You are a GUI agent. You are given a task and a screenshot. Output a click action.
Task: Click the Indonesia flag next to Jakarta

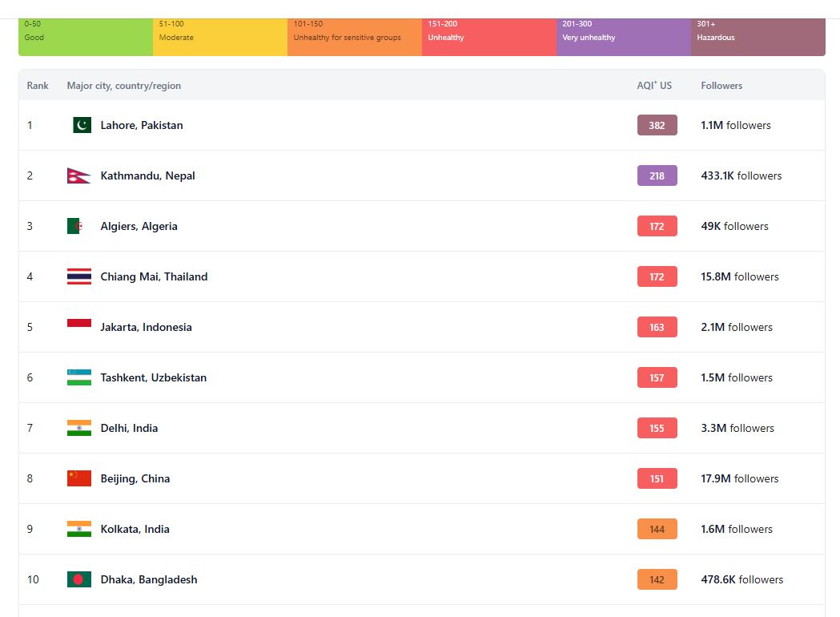click(x=78, y=324)
